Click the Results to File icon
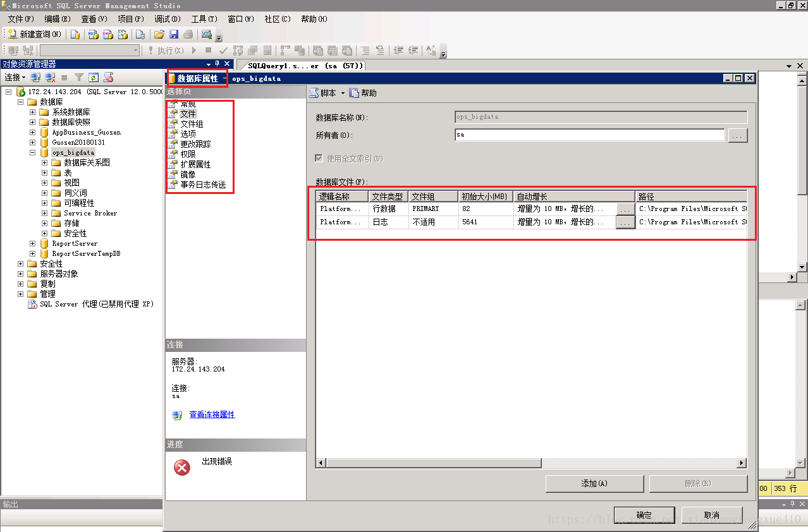This screenshot has width=808, height=532. click(x=347, y=50)
